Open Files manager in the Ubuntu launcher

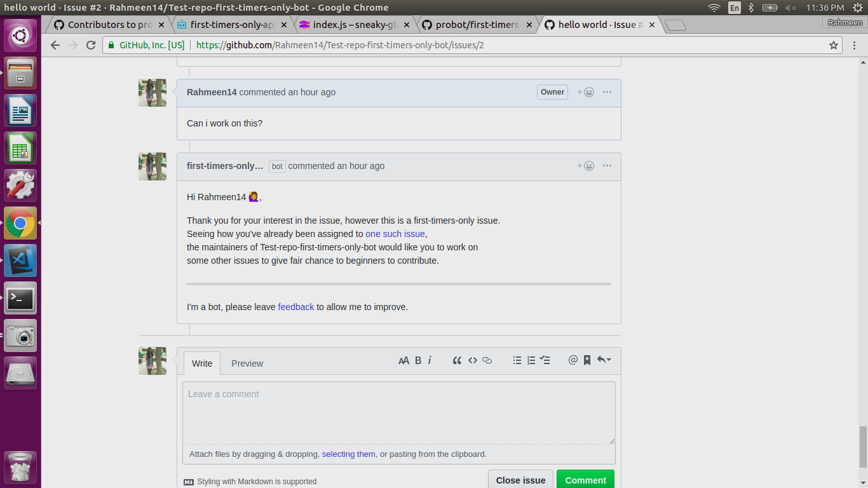[21, 74]
